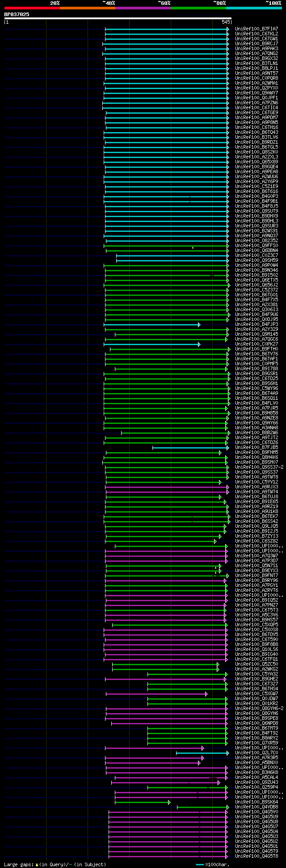Viewport: 286px width, 868px height.
Task: Select hit label UniRef100_B9RY96
Action: pyautogui.click(x=257, y=580)
